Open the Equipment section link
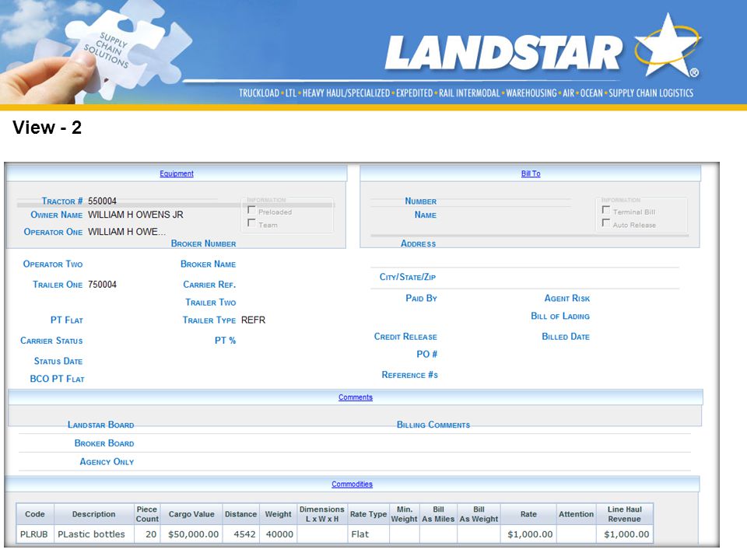The width and height of the screenshot is (747, 560). click(177, 173)
